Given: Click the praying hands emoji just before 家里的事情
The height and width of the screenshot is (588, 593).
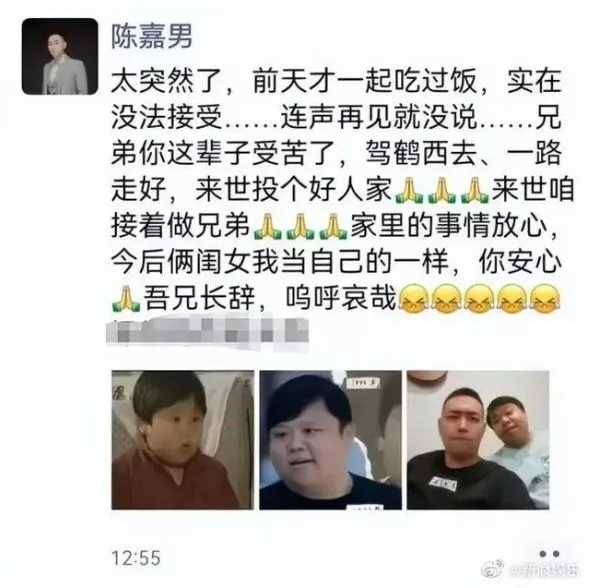Looking at the screenshot, I should coord(334,227).
